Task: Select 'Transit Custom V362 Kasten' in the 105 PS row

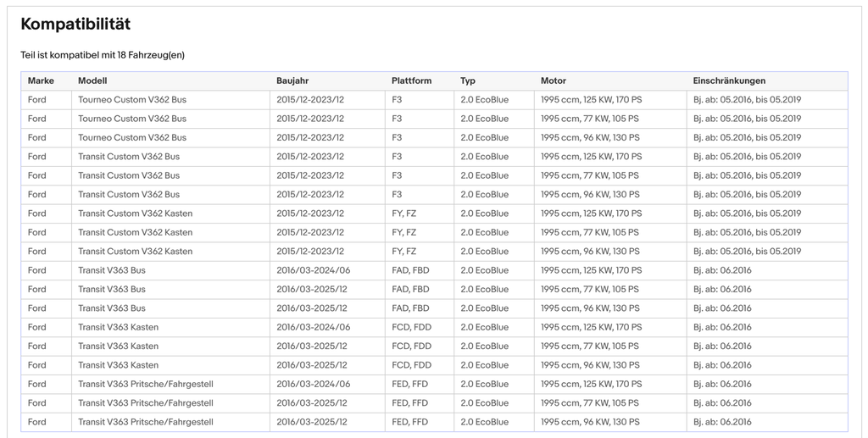Action: (x=135, y=232)
